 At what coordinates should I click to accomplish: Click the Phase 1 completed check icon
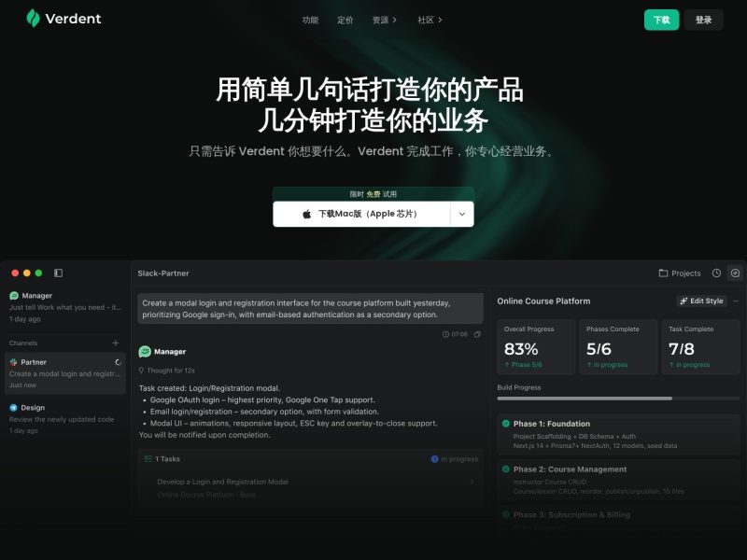506,424
